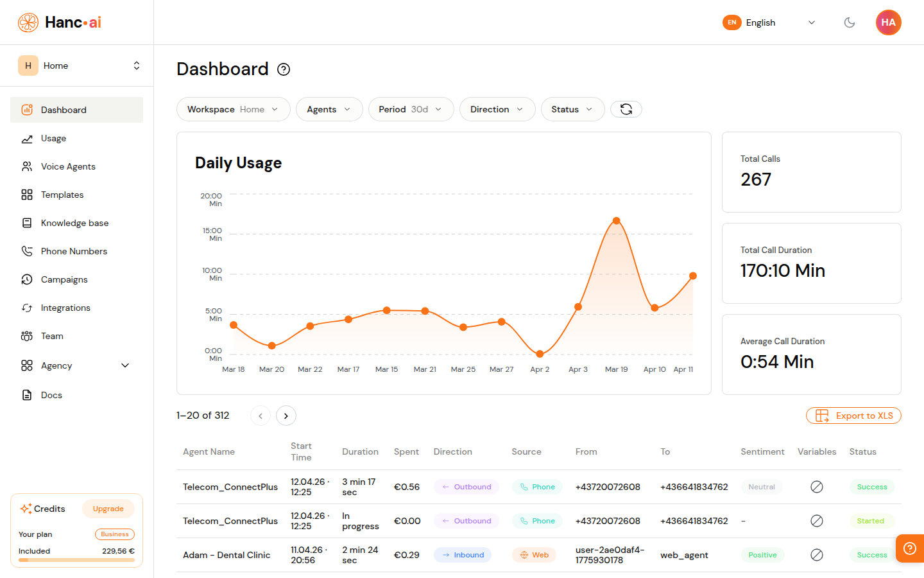Select the Campaigns history icon

[x=27, y=279]
